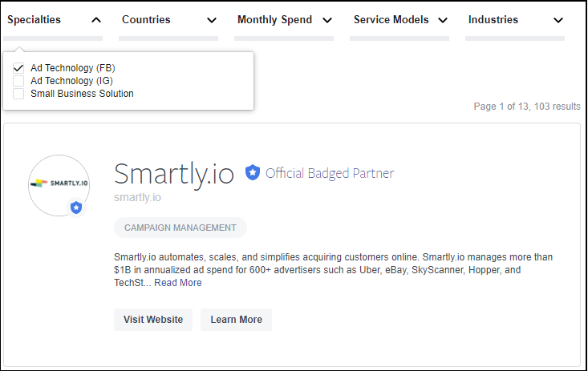588x371 pixels.
Task: Click the smartly.io domain text
Action: pyautogui.click(x=138, y=197)
